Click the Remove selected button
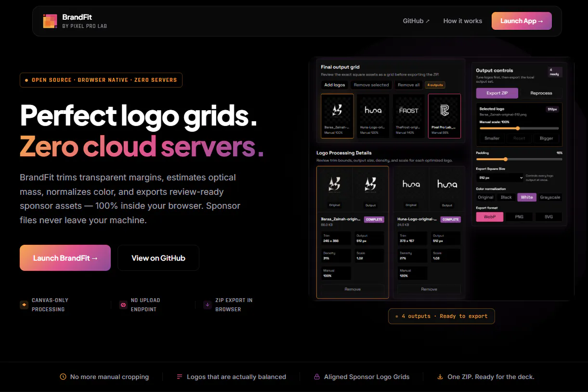588x392 pixels. point(371,85)
